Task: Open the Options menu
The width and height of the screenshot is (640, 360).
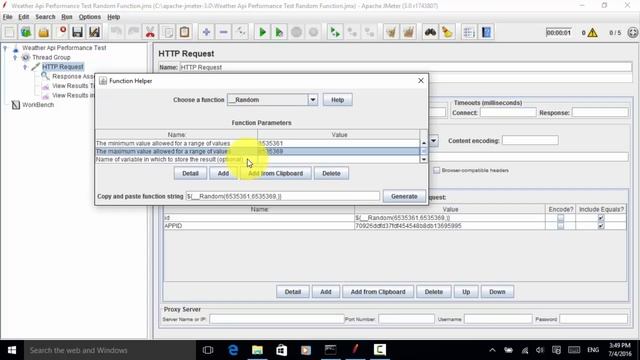Action: (x=89, y=17)
